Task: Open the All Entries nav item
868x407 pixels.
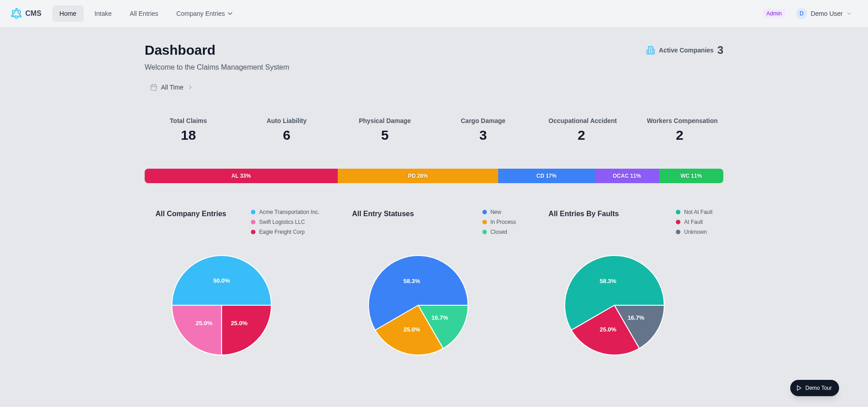Action: click(x=144, y=14)
